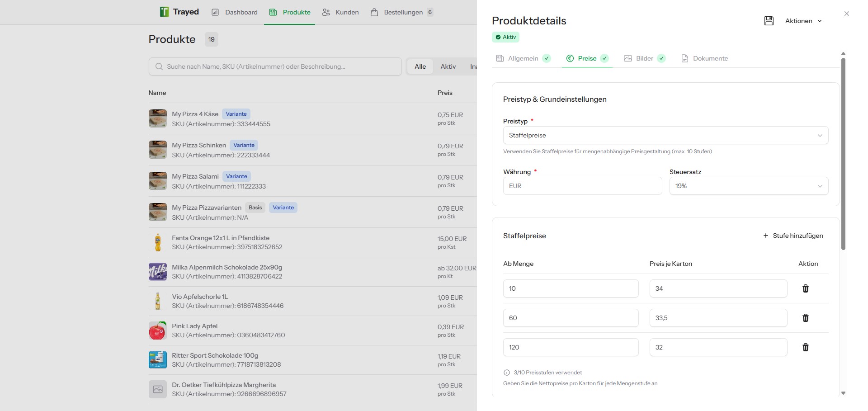Open the Bilder tab

click(644, 58)
